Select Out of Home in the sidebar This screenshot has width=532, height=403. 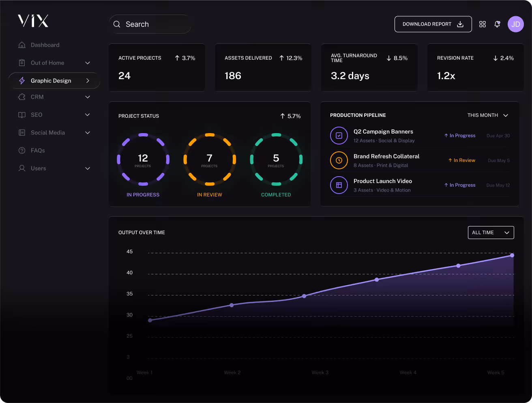(47, 63)
